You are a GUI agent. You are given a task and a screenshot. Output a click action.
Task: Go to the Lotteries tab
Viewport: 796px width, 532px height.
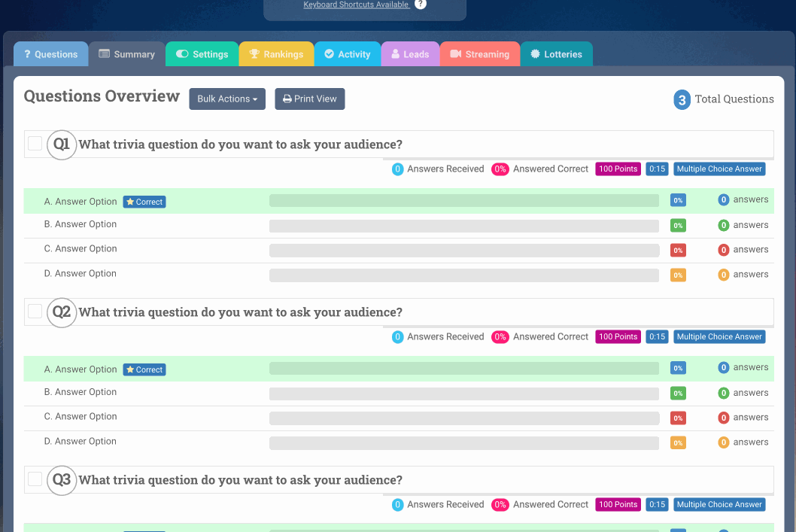[557, 54]
